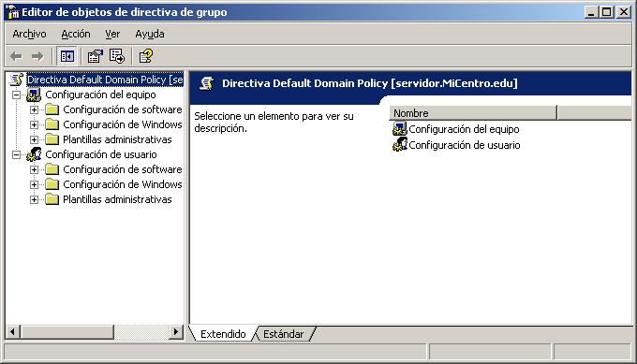Select Plantillas administrativas label under equipo
The width and height of the screenshot is (637, 364).
(x=117, y=139)
